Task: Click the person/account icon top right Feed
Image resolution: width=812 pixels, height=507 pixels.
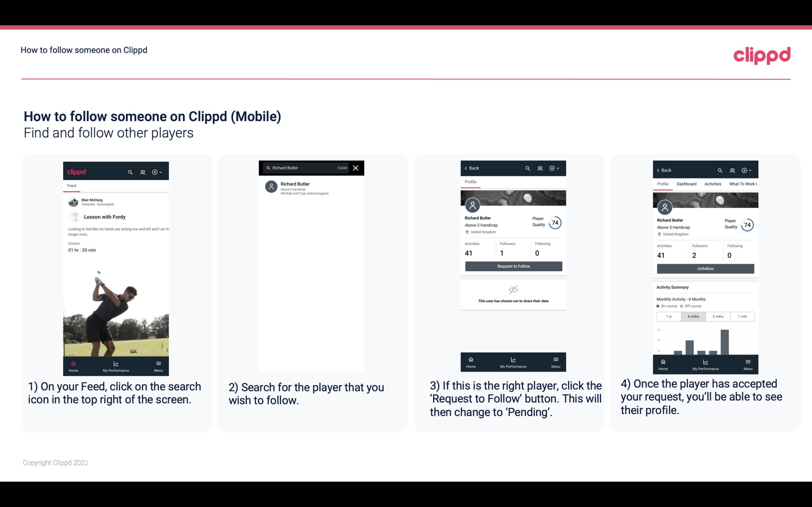Action: point(142,172)
